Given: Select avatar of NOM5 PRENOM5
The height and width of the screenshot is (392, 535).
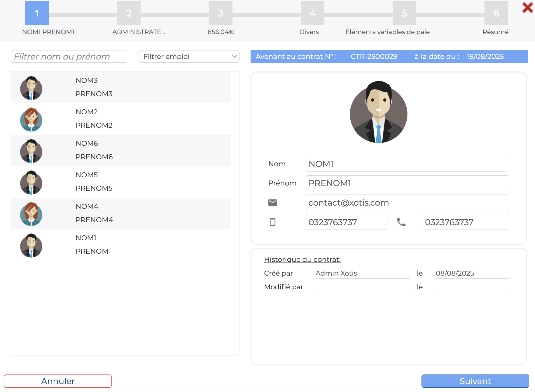Looking at the screenshot, I should [x=31, y=182].
